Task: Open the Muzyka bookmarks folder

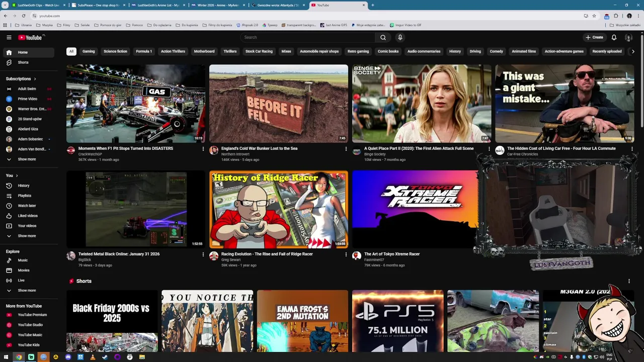Action: coord(44,25)
